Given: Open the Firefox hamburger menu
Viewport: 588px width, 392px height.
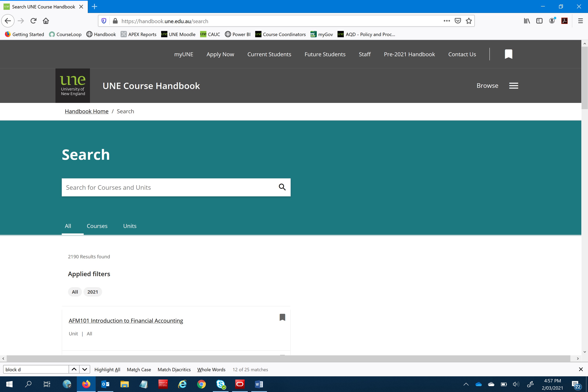Looking at the screenshot, I should click(x=581, y=21).
